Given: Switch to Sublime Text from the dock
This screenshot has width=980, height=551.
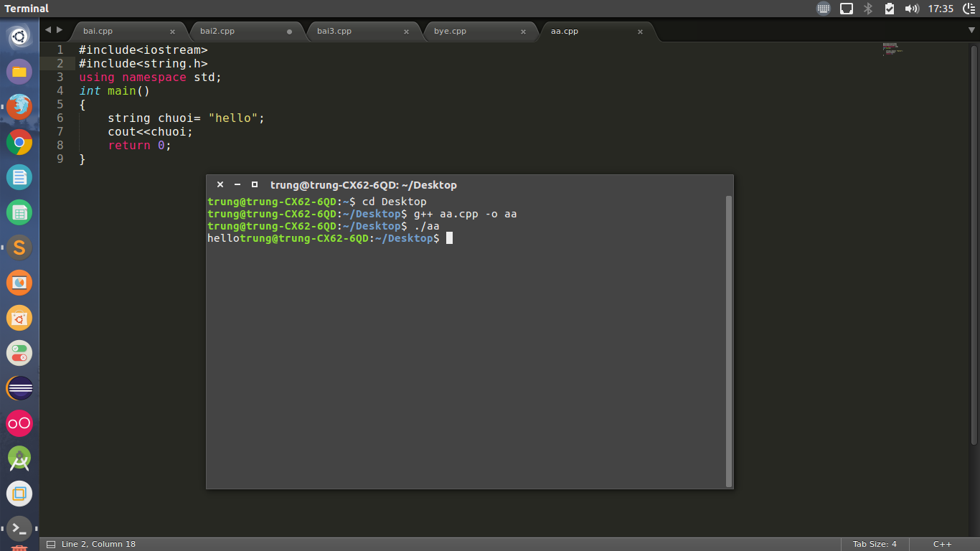Looking at the screenshot, I should pyautogui.click(x=19, y=248).
